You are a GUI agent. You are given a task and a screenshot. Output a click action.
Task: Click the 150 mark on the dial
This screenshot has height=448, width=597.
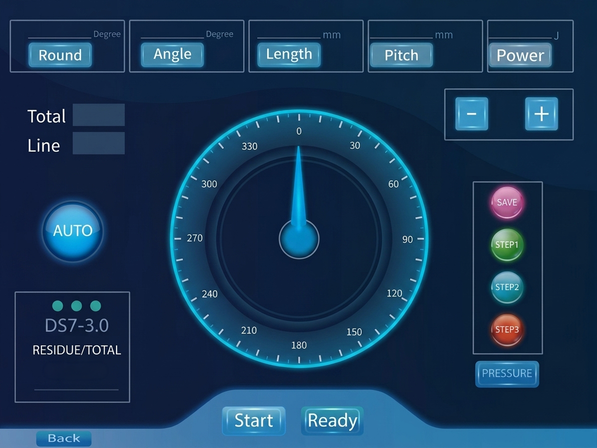tap(354, 332)
